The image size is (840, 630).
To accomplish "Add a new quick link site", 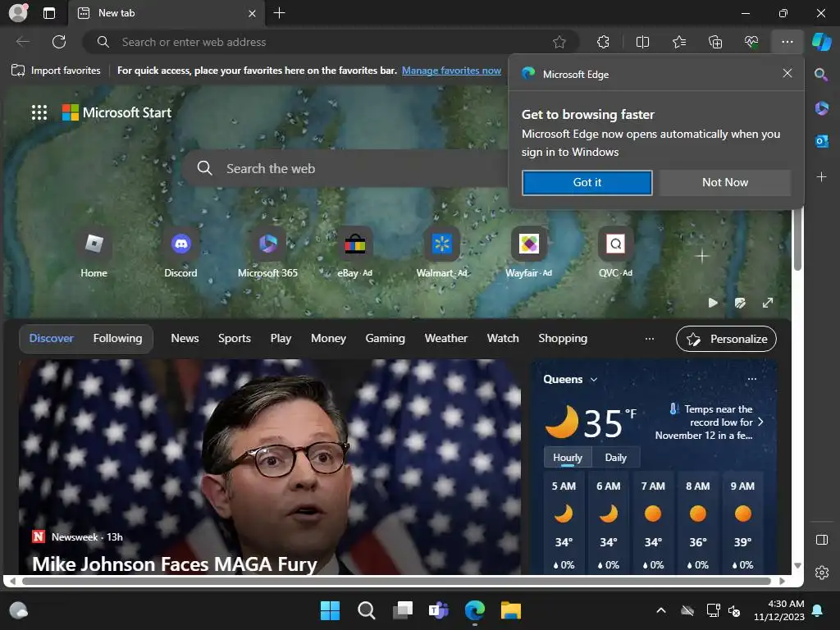I will pyautogui.click(x=702, y=256).
